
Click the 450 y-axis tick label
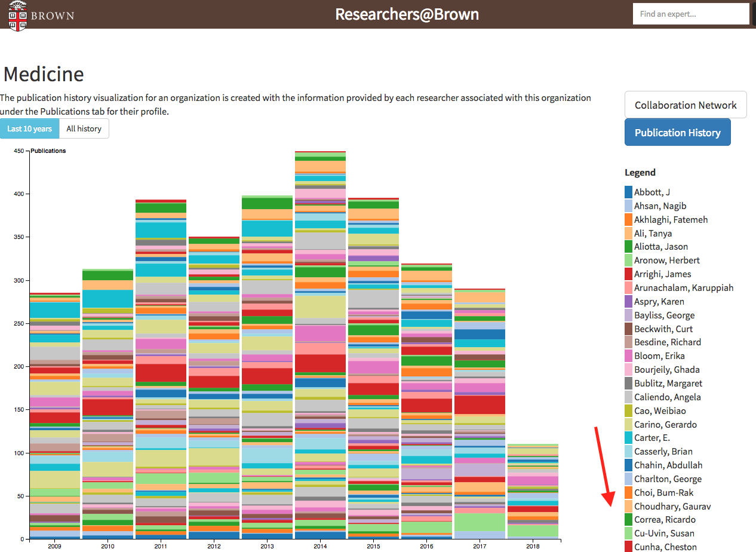18,151
